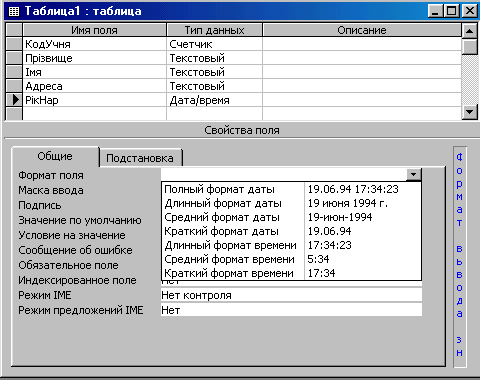The image size is (480, 380).
Task: Close the Таблица1 window
Action: tap(470, 11)
